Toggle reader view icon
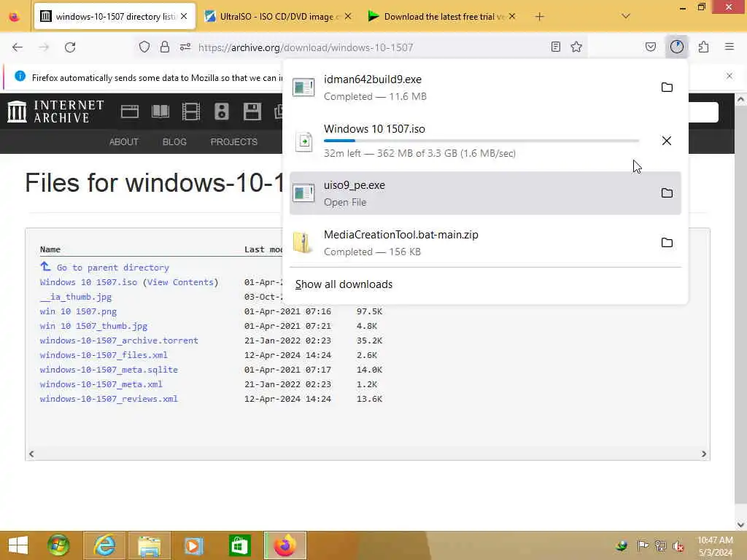The image size is (747, 560). tap(555, 47)
